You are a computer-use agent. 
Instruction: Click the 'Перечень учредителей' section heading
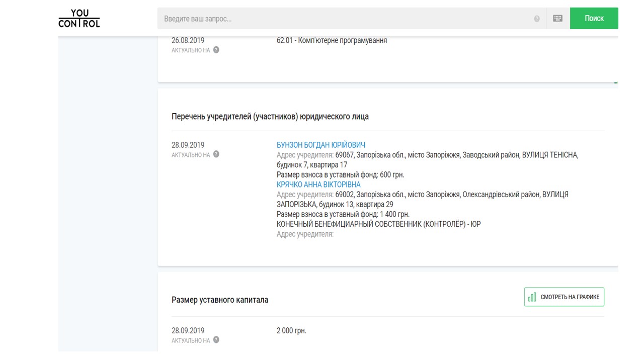tap(270, 116)
